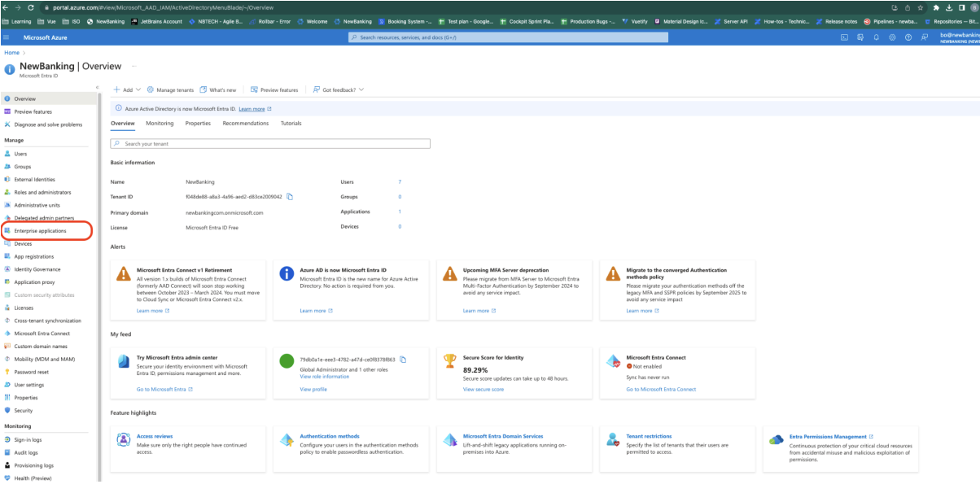Viewport: 980px width, 493px height.
Task: Click the Secure Score trophy icon
Action: 448,360
